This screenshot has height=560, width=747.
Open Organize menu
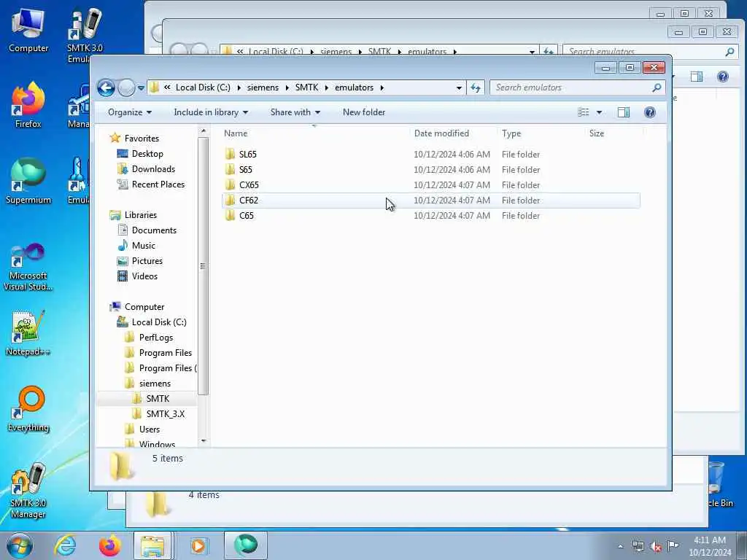(130, 112)
